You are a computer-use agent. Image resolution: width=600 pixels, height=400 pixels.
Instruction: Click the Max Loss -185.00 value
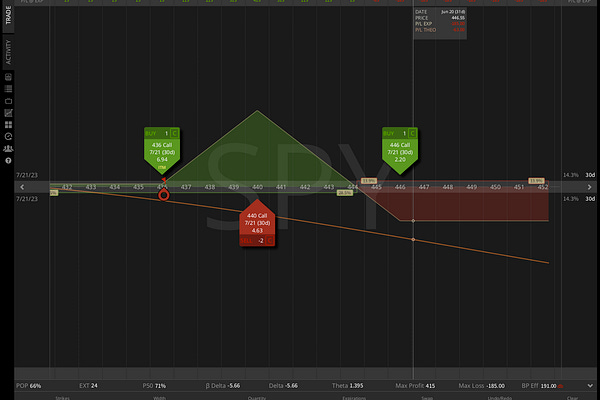pyautogui.click(x=495, y=386)
